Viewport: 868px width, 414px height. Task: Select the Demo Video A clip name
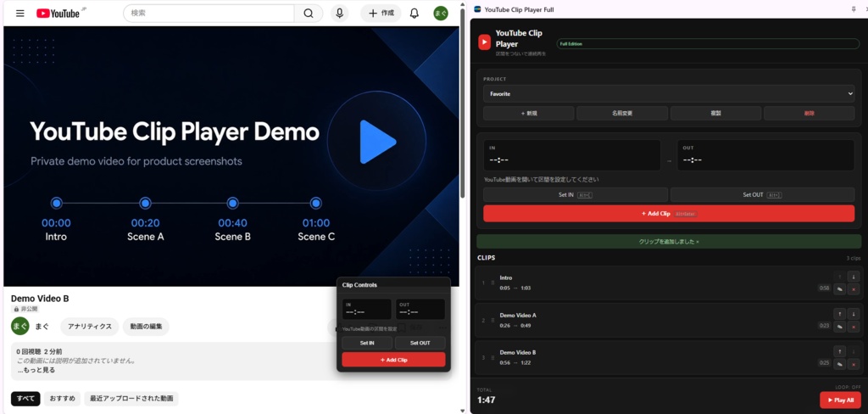click(518, 315)
